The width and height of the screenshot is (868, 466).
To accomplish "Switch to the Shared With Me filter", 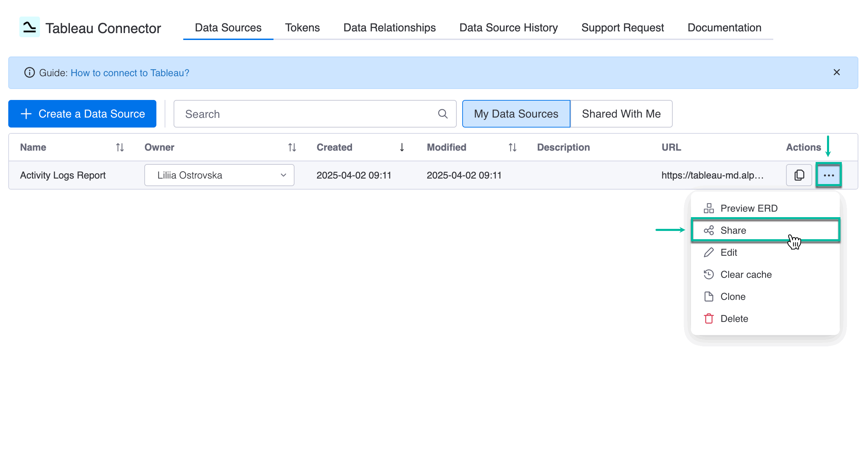I will click(621, 114).
